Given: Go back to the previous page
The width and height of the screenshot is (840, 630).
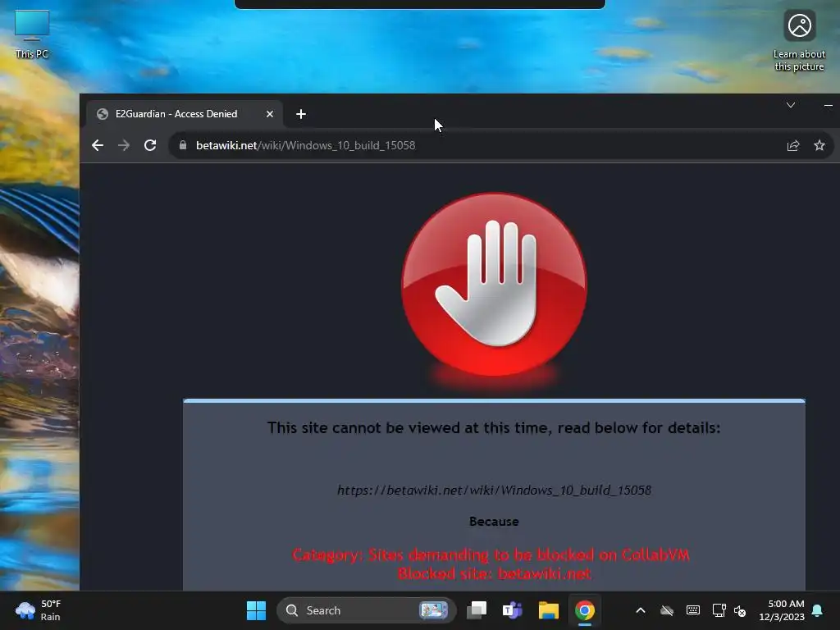Looking at the screenshot, I should [x=98, y=145].
